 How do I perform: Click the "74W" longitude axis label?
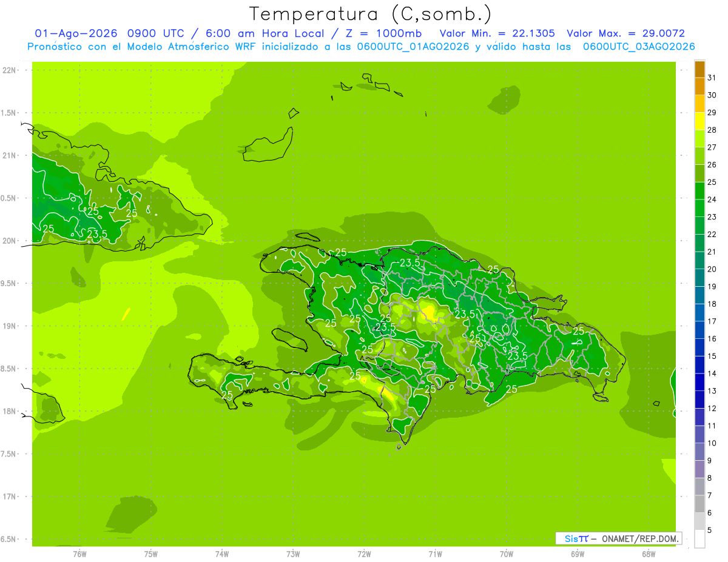pyautogui.click(x=221, y=554)
